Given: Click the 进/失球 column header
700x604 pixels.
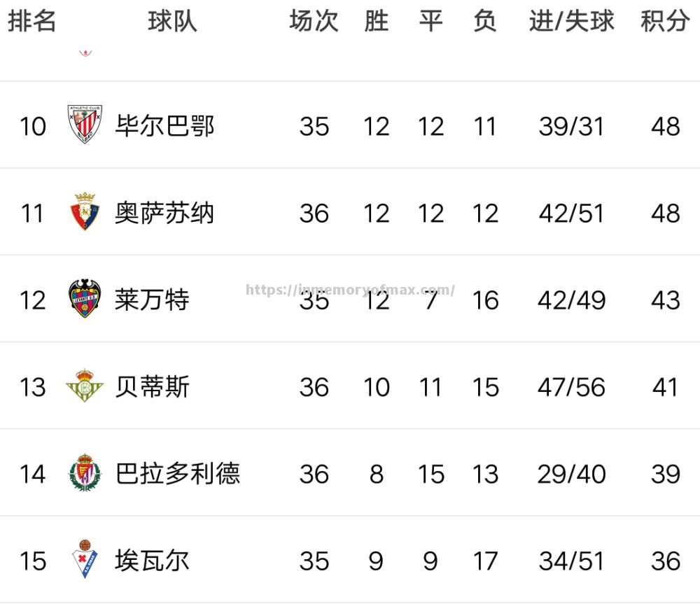Looking at the screenshot, I should (571, 22).
